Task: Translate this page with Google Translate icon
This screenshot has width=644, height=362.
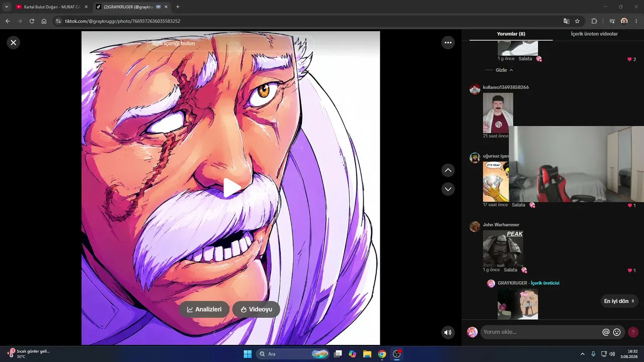Action: click(566, 21)
